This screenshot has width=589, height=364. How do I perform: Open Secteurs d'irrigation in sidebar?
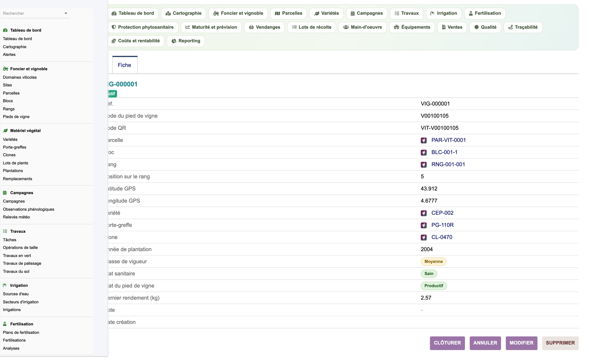pyautogui.click(x=21, y=302)
